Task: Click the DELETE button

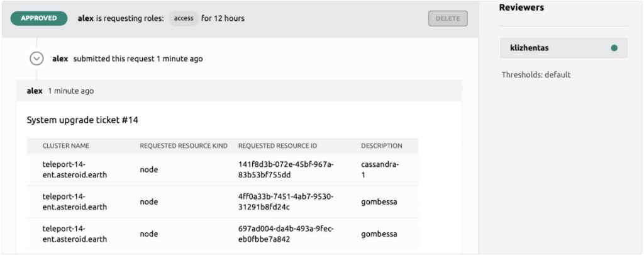Action: (x=448, y=18)
